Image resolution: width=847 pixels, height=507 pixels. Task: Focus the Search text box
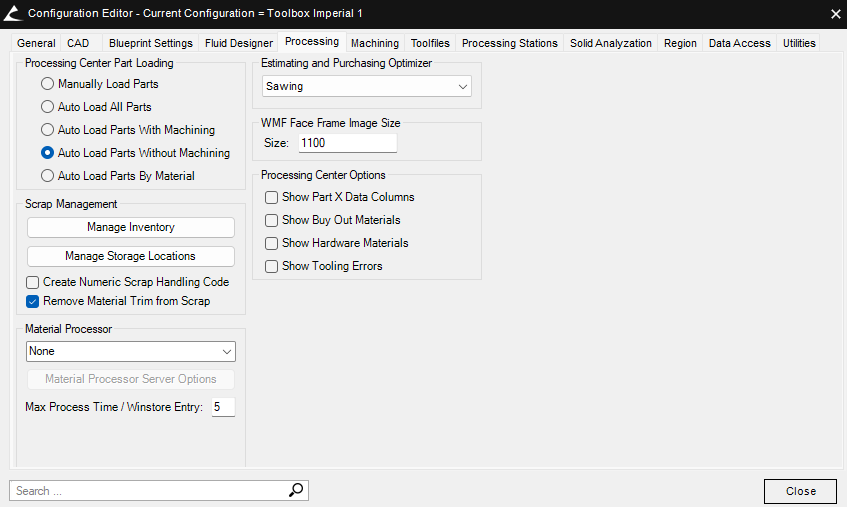point(148,491)
